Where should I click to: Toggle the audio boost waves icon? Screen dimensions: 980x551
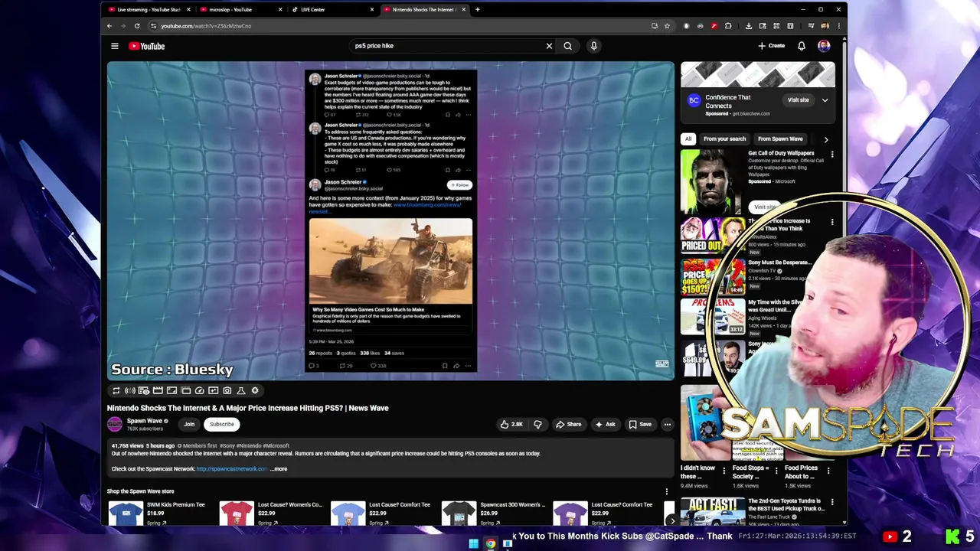click(130, 390)
